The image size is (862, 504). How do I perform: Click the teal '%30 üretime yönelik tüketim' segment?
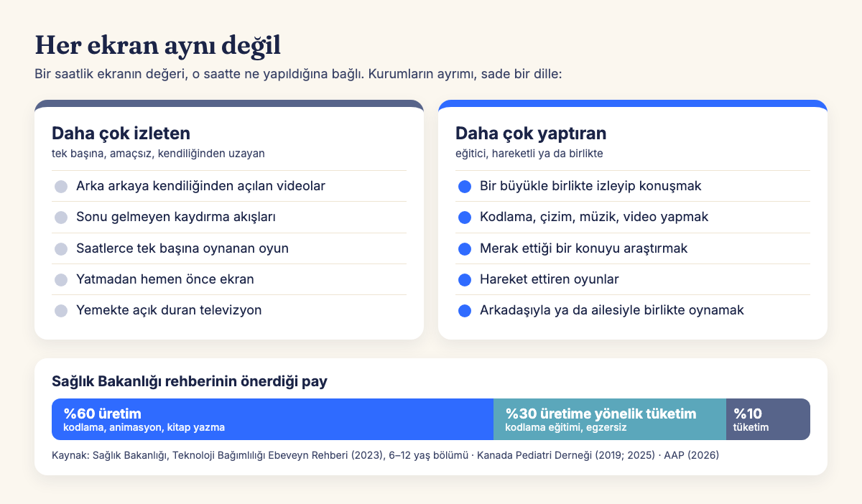610,419
